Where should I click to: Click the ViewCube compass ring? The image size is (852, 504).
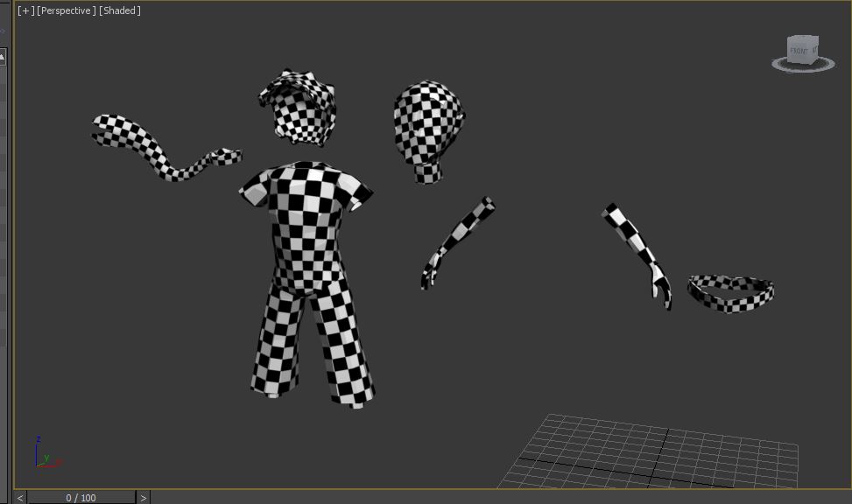tap(803, 66)
